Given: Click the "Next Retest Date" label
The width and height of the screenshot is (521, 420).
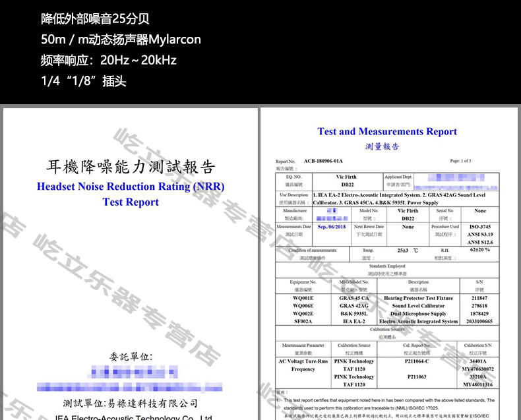Looking at the screenshot, I should (369, 226).
